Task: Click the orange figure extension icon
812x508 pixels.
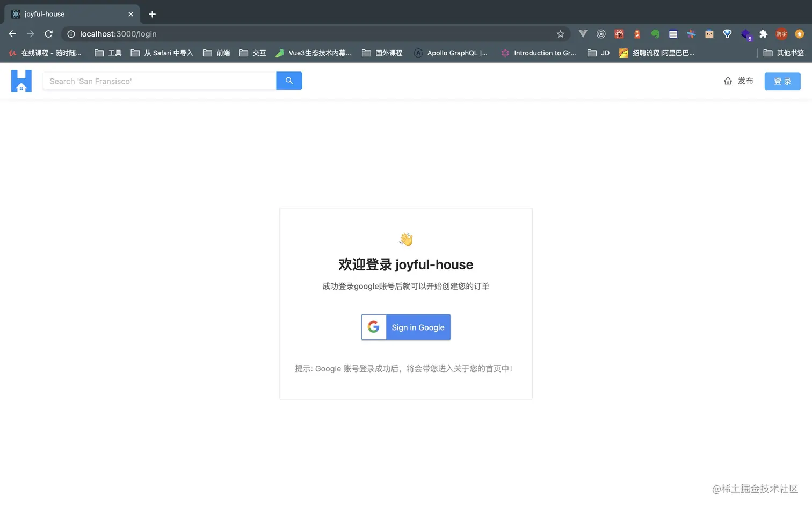Action: 637,34
